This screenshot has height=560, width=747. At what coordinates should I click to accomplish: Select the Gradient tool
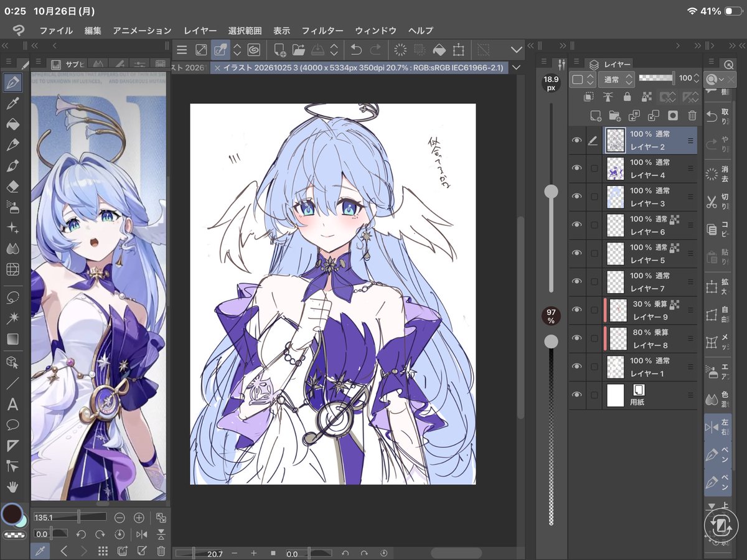pos(12,339)
